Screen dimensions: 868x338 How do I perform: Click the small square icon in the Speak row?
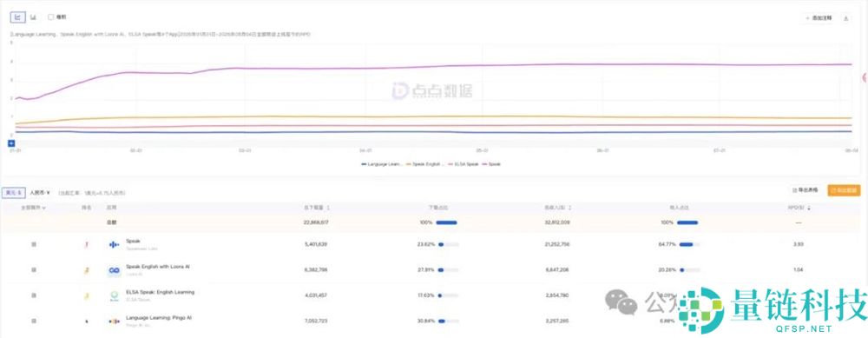coord(34,244)
